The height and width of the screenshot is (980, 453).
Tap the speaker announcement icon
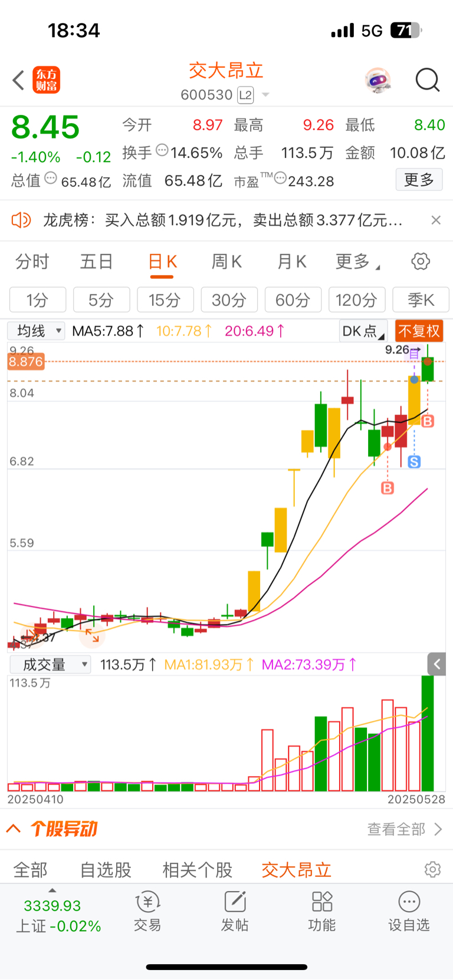(21, 220)
